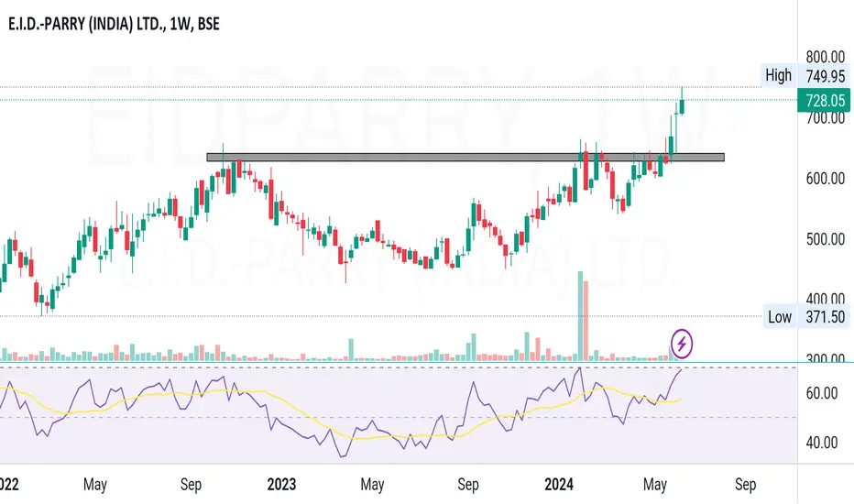Screen dimensions: 854x504
Task: Click the 500.00 price axis label
Action: (x=825, y=239)
